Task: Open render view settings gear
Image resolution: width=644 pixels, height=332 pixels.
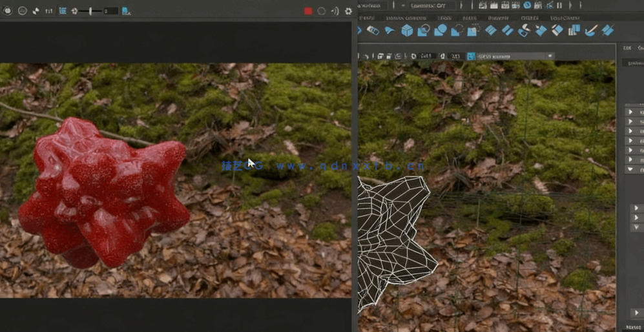Action: [349, 11]
